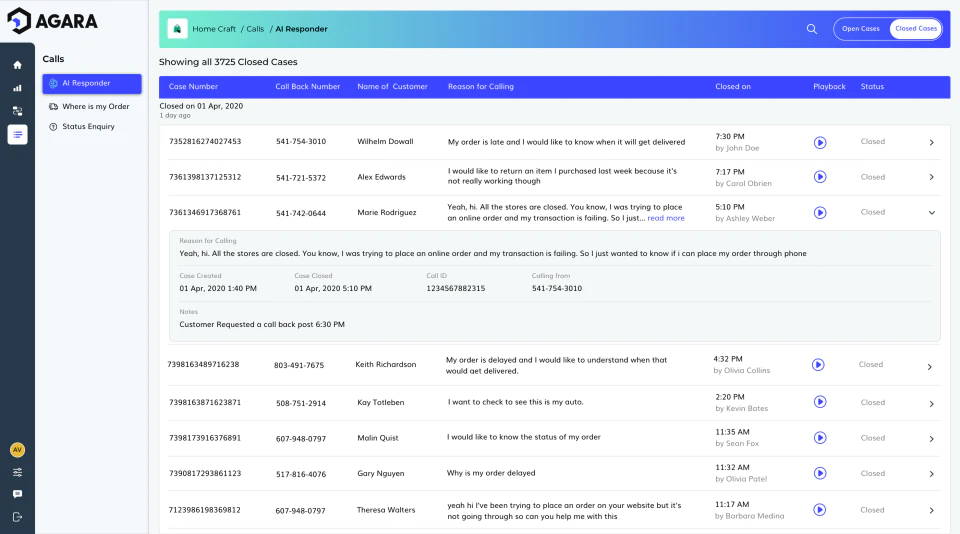Click Call ID 1234567882315
This screenshot has width=960, height=534.
point(456,288)
